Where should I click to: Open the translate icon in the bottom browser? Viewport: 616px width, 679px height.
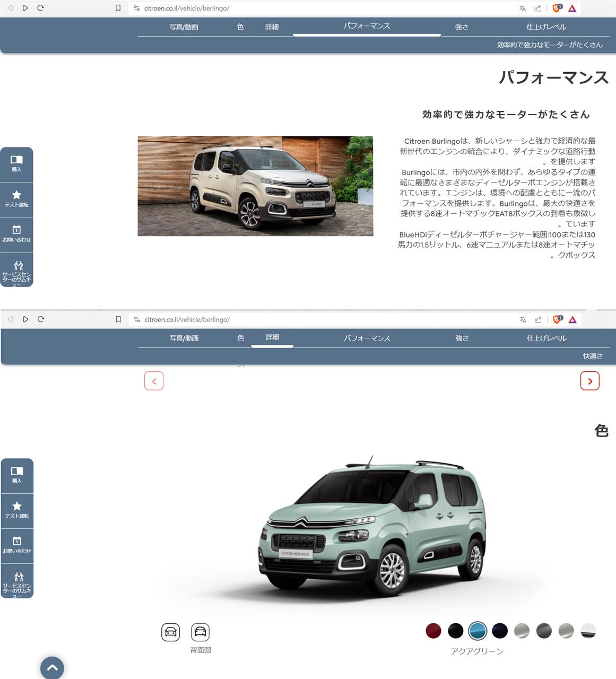[x=523, y=319]
